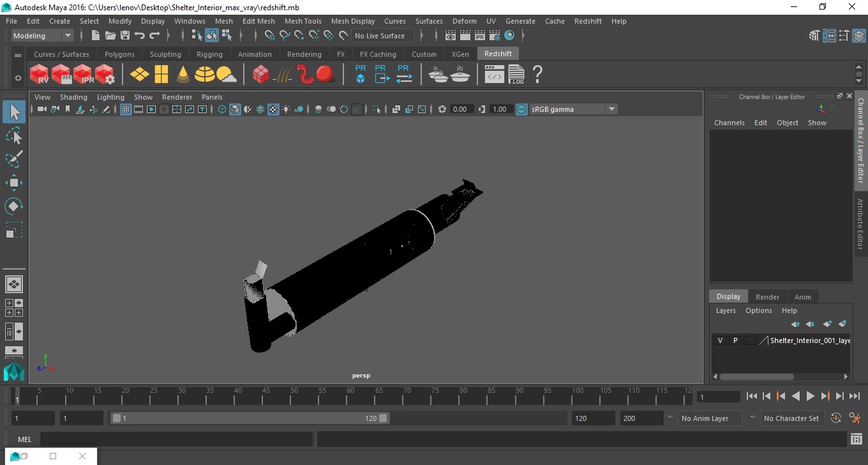Open Redshift RenderView shelf icon
Viewport: 868px width, 465px height.
pyautogui.click(x=40, y=74)
